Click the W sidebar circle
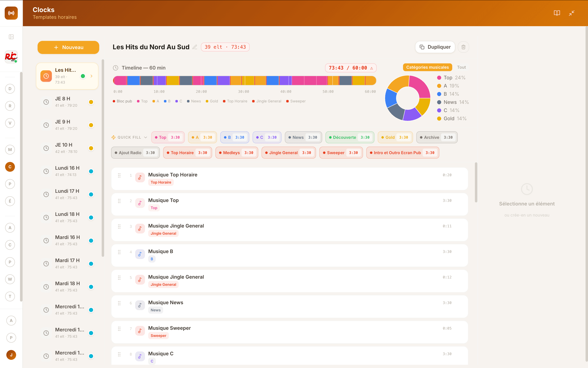This screenshot has width=588, height=368. click(x=10, y=279)
